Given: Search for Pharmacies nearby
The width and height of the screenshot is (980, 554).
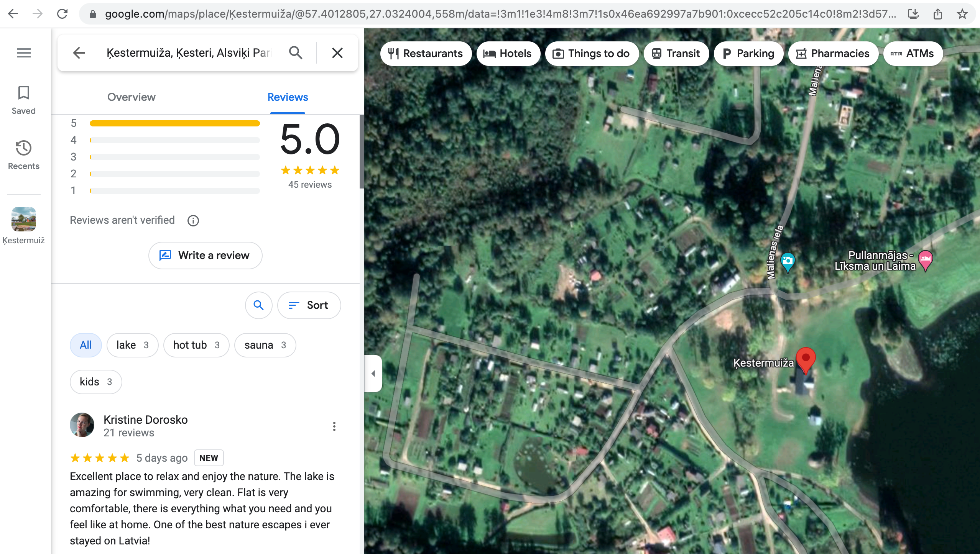Looking at the screenshot, I should click(833, 53).
